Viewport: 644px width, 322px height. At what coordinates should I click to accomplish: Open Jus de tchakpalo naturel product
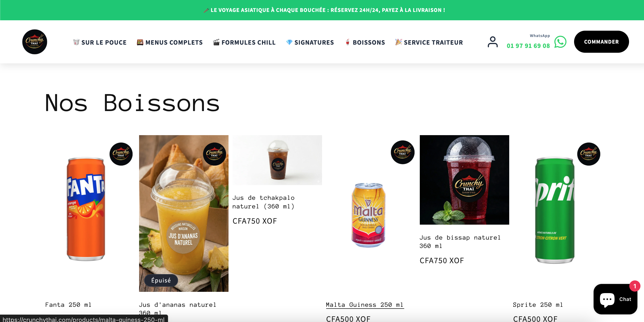(263, 202)
